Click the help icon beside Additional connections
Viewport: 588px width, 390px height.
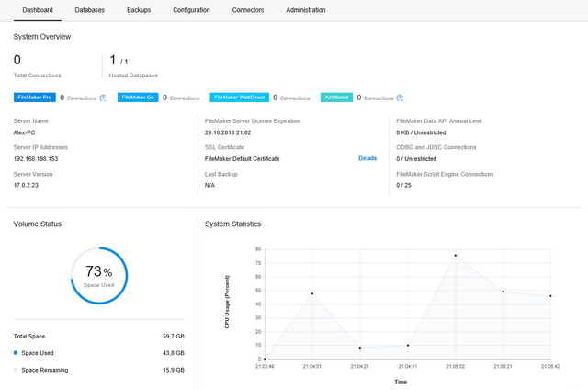coord(401,97)
